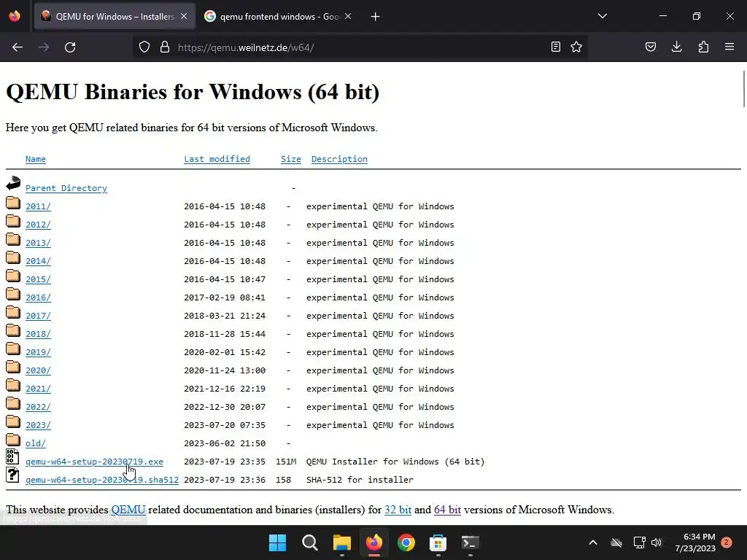The width and height of the screenshot is (747, 560).
Task: Click the Parent Directory back-arrow icon
Action: 13,183
